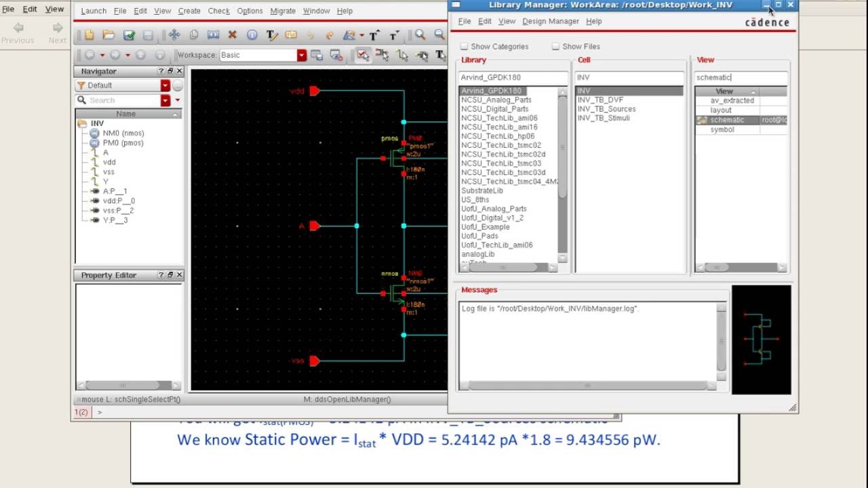The width and height of the screenshot is (868, 488).
Task: Click the Property Editor float/undock icon
Action: [170, 275]
